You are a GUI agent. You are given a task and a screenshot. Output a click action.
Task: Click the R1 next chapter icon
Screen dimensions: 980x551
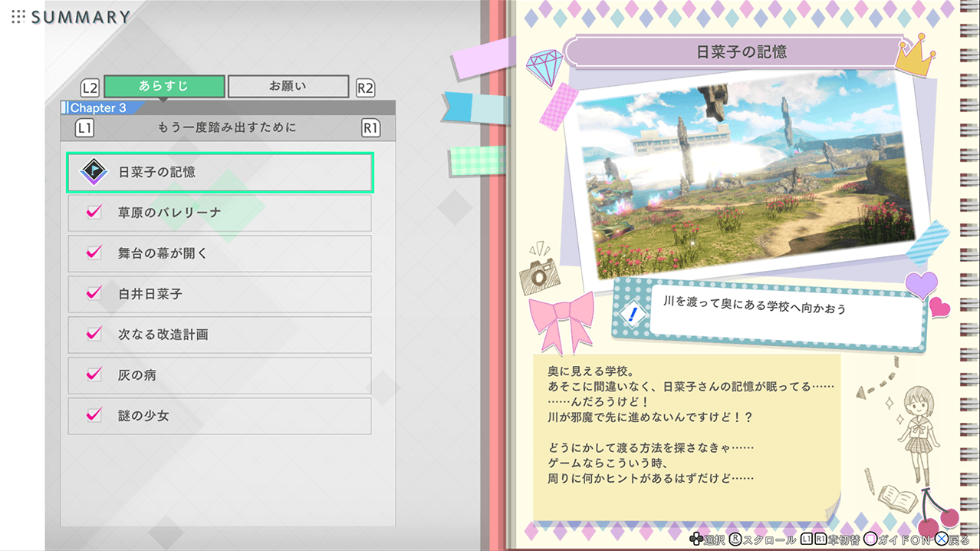click(x=370, y=128)
